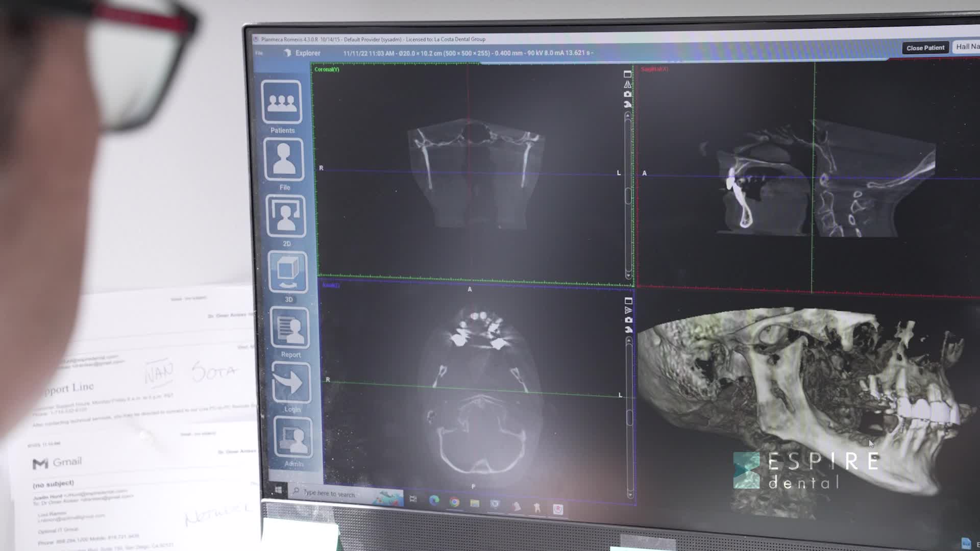
Task: Click the Axial(Z) view label
Action: [331, 285]
